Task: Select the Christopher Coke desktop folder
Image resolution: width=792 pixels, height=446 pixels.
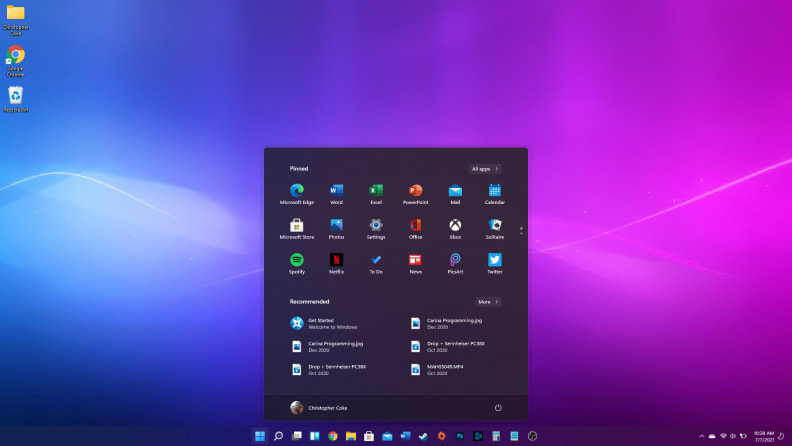Action: 15,20
